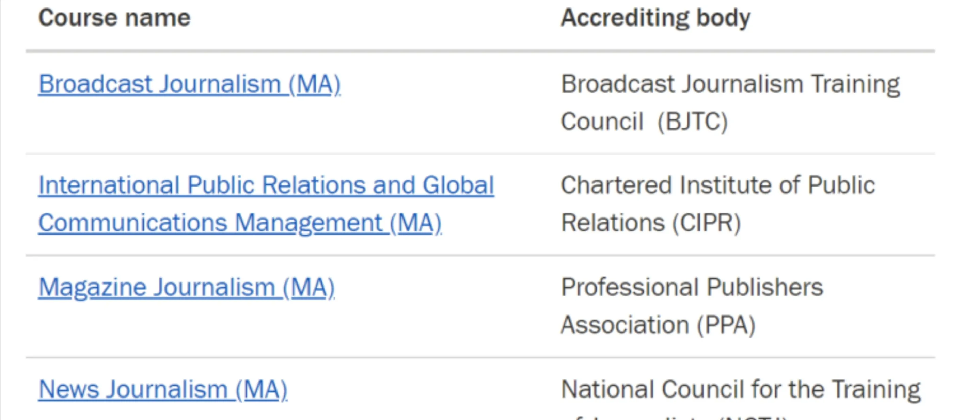Click the National Council for the Training text
The image size is (980, 420).
740,390
